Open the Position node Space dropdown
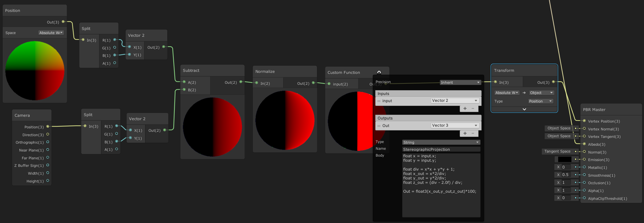This screenshot has height=223, width=644. click(x=51, y=33)
